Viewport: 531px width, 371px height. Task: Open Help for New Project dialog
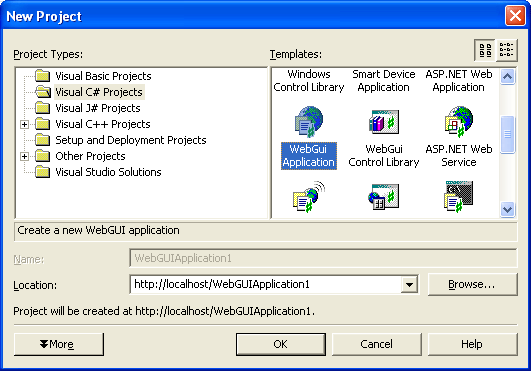(x=472, y=344)
